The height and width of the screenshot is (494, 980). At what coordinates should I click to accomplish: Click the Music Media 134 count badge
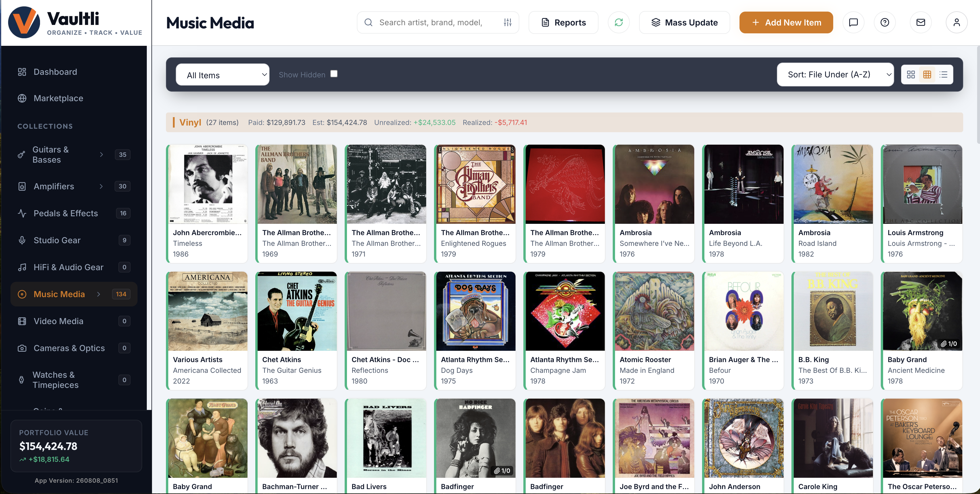[121, 294]
